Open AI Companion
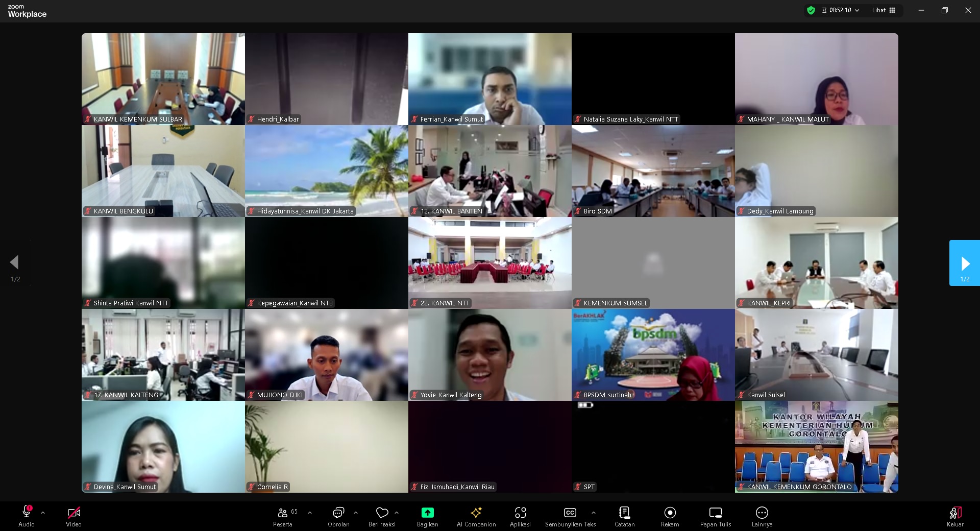The width and height of the screenshot is (980, 531). click(476, 516)
